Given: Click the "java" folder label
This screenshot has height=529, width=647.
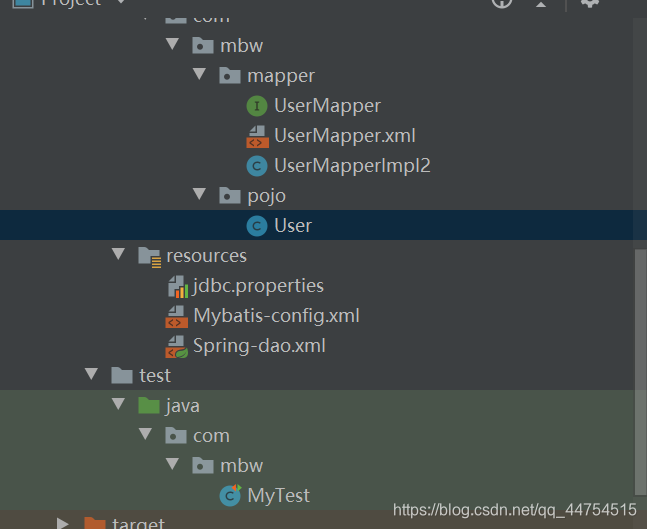Looking at the screenshot, I should pyautogui.click(x=182, y=406).
